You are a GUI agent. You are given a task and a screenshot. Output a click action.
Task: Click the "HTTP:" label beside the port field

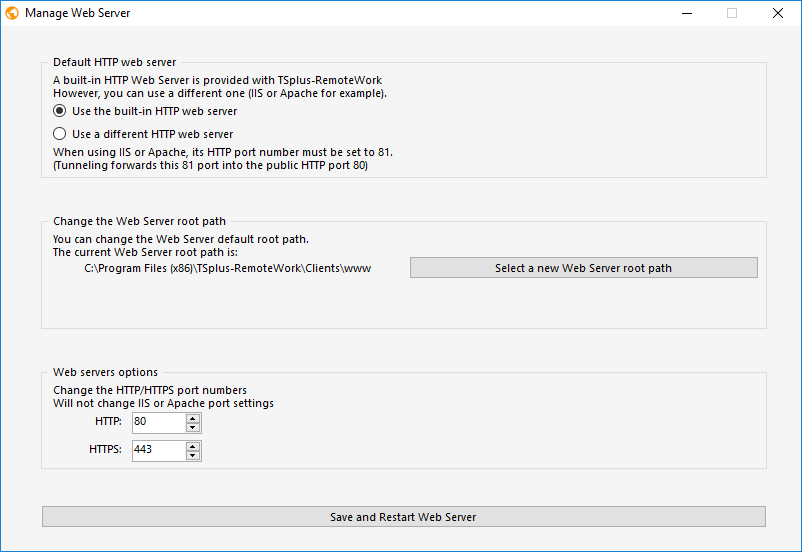click(x=108, y=422)
